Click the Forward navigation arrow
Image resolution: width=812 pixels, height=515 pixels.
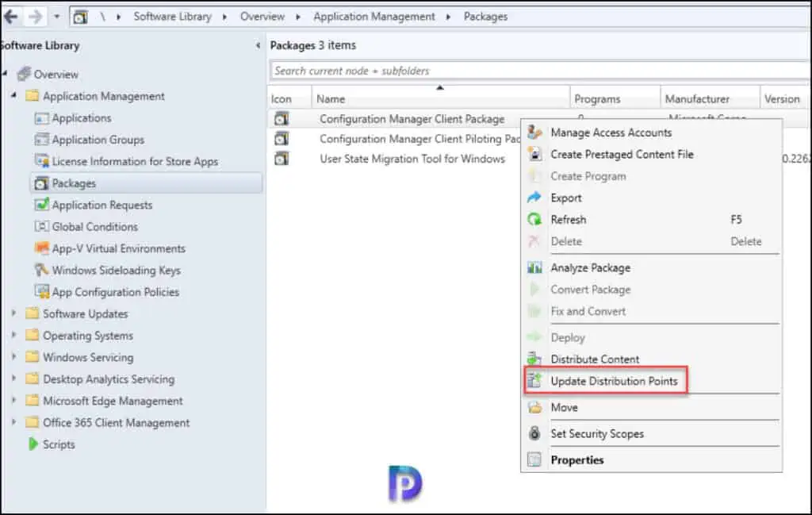35,17
